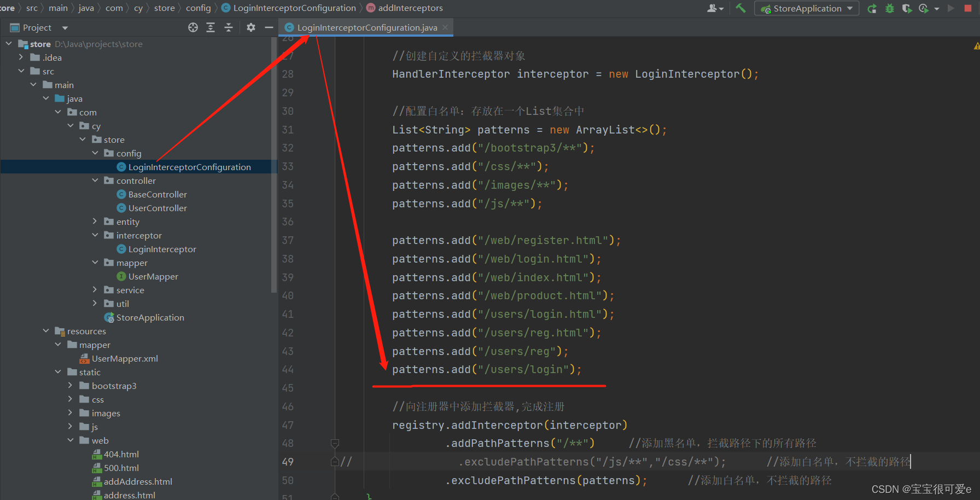This screenshot has width=980, height=500.
Task: Expand the .idea folder
Action: [x=21, y=57]
